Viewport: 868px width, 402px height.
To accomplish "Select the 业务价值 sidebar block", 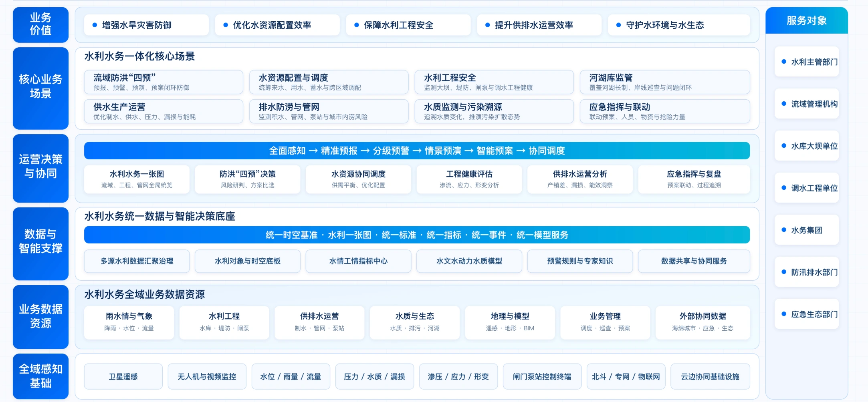I will pyautogui.click(x=40, y=25).
